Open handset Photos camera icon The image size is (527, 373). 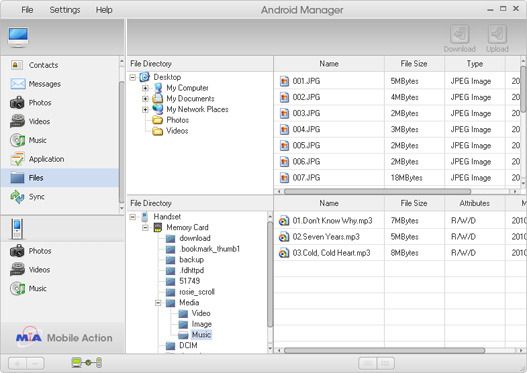17,251
